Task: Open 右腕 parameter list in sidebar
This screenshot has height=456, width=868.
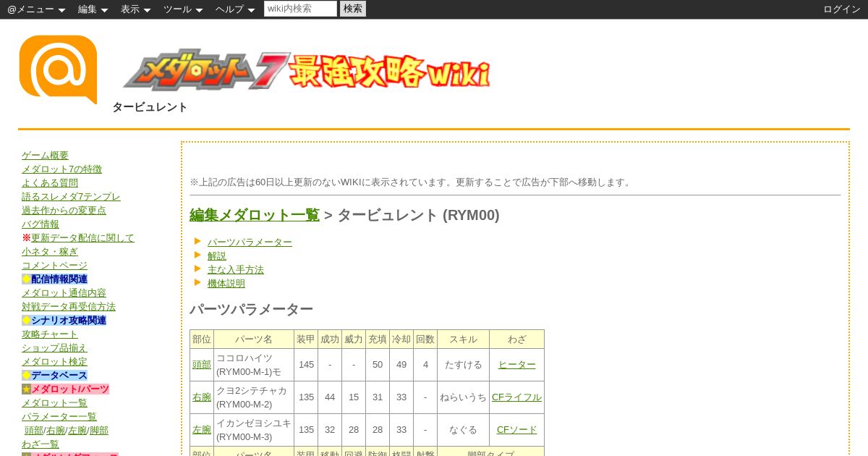Action: 56,431
